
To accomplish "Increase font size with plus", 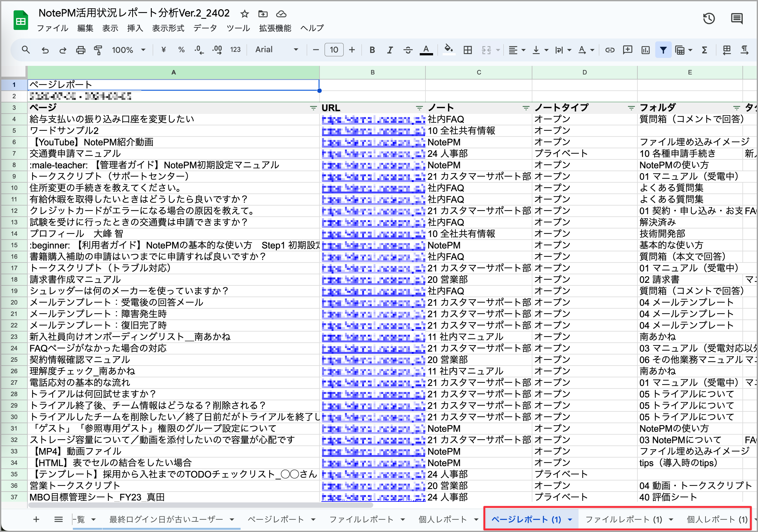I will [352, 50].
